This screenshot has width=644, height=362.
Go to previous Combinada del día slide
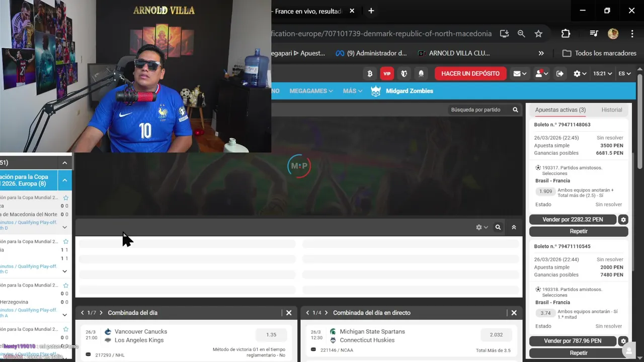coord(83,313)
